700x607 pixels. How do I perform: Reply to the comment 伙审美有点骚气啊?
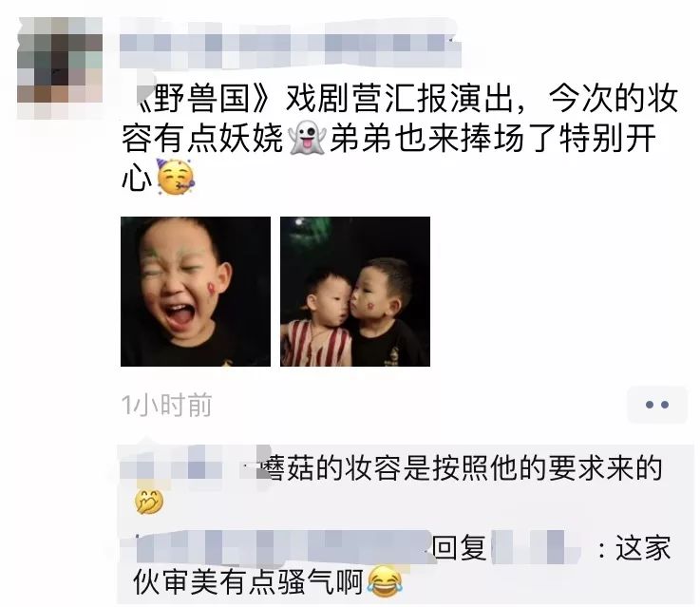[248, 581]
